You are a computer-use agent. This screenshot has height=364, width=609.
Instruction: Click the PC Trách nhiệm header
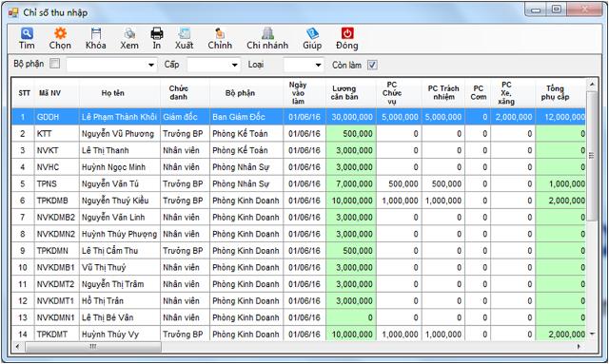443,93
